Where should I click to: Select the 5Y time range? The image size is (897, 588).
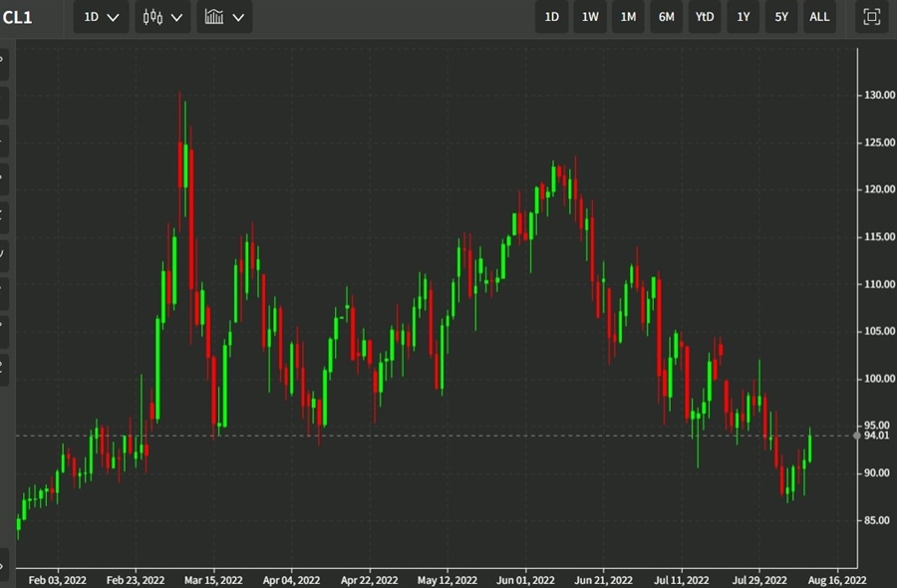tap(781, 17)
